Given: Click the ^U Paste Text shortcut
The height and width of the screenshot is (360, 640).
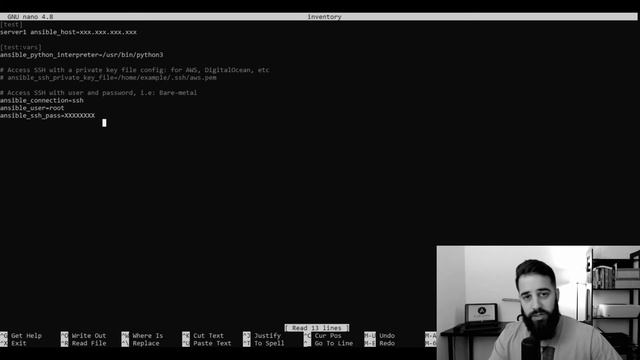Looking at the screenshot, I should (x=207, y=343).
